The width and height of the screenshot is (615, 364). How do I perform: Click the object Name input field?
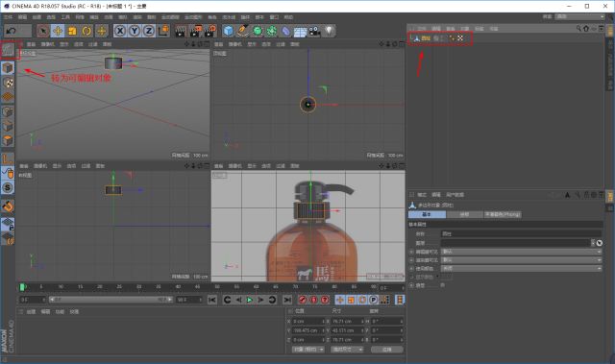click(x=521, y=234)
